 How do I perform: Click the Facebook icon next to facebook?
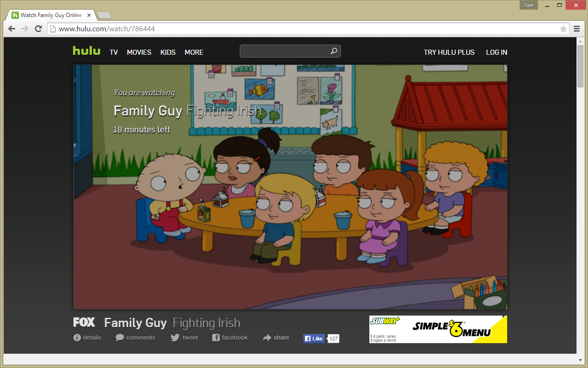tap(216, 338)
